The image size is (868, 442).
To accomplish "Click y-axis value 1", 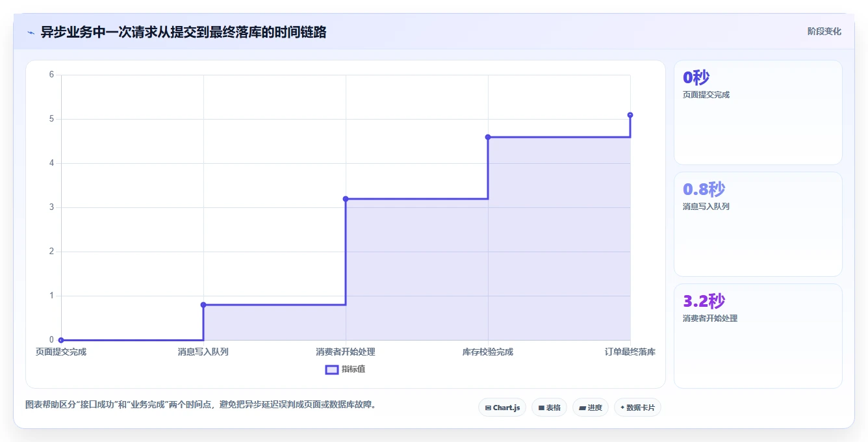I will tap(51, 296).
